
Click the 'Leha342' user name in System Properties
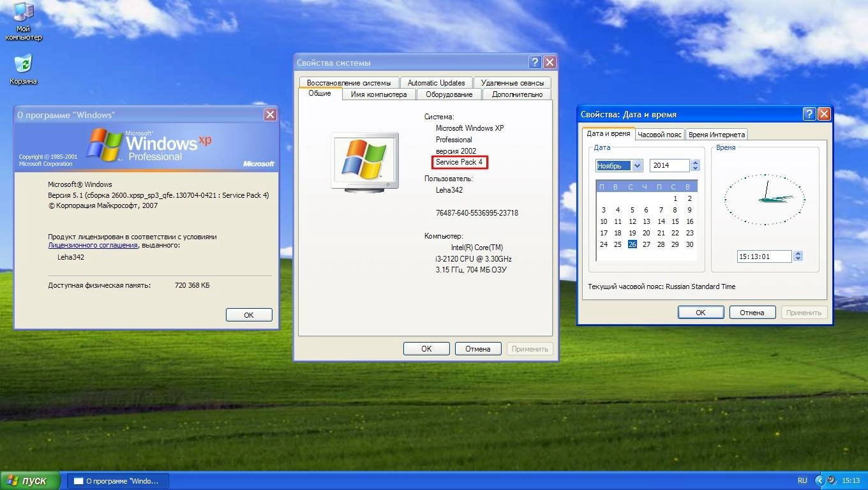tap(449, 190)
